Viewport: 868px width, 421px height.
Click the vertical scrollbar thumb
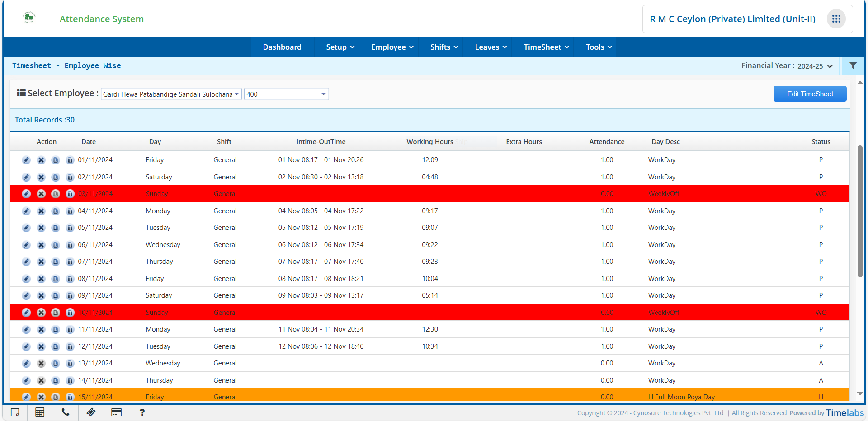point(860,211)
